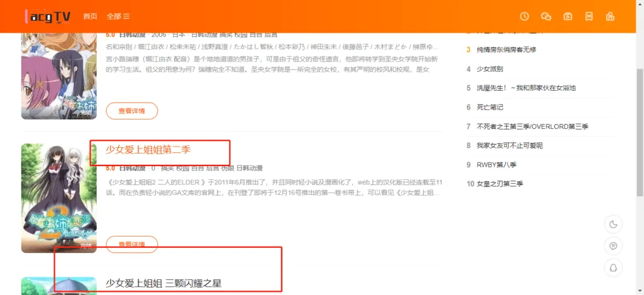This screenshot has width=644, height=295.
Task: Click 查看详情 for 少女爱上姐姐第二季
Action: click(x=132, y=245)
